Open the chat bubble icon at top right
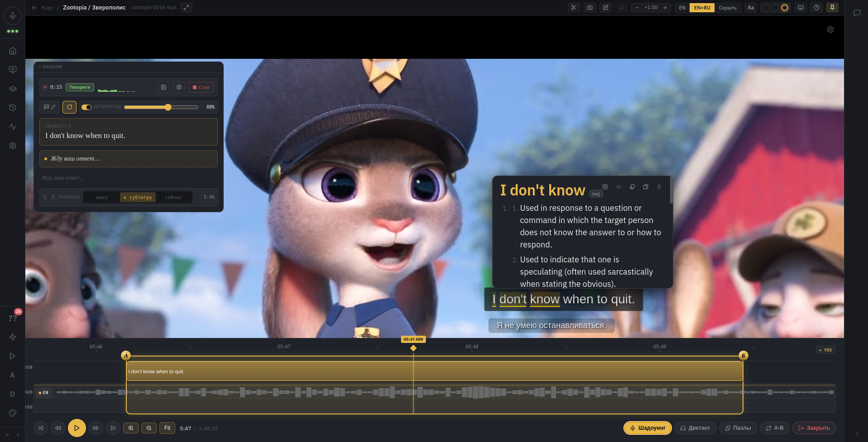 (x=857, y=13)
